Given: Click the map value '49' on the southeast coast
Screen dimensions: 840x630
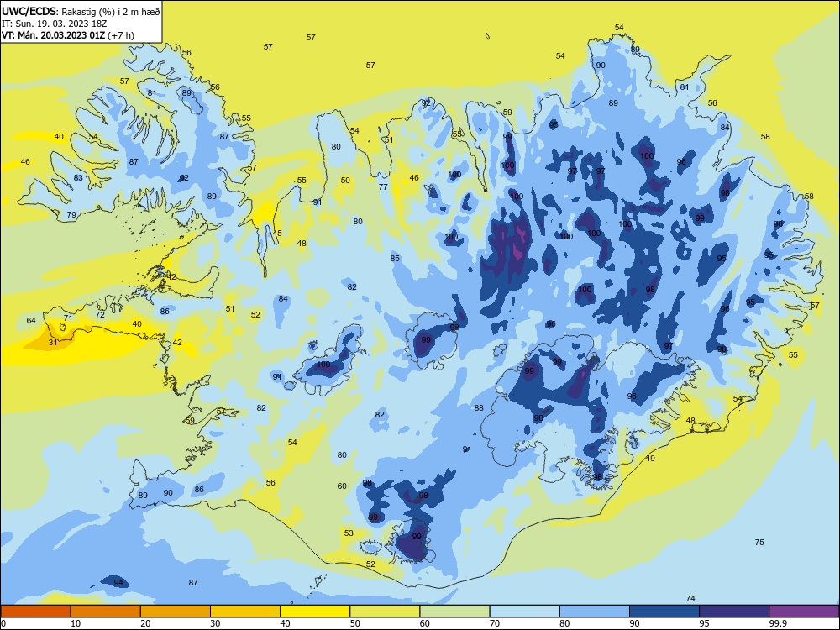Looking at the screenshot, I should click(x=650, y=458).
